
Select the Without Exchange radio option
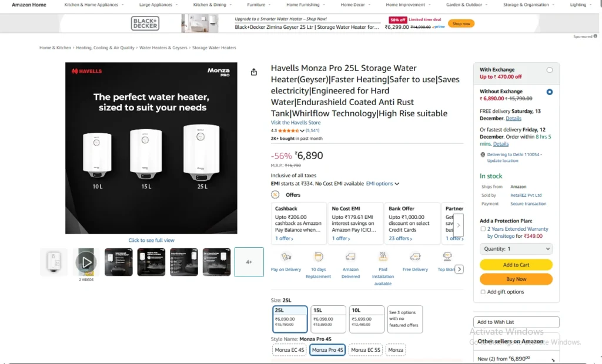550,92
